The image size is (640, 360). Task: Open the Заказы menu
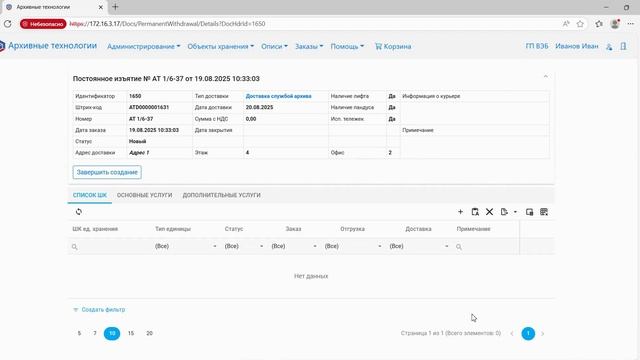pos(309,47)
